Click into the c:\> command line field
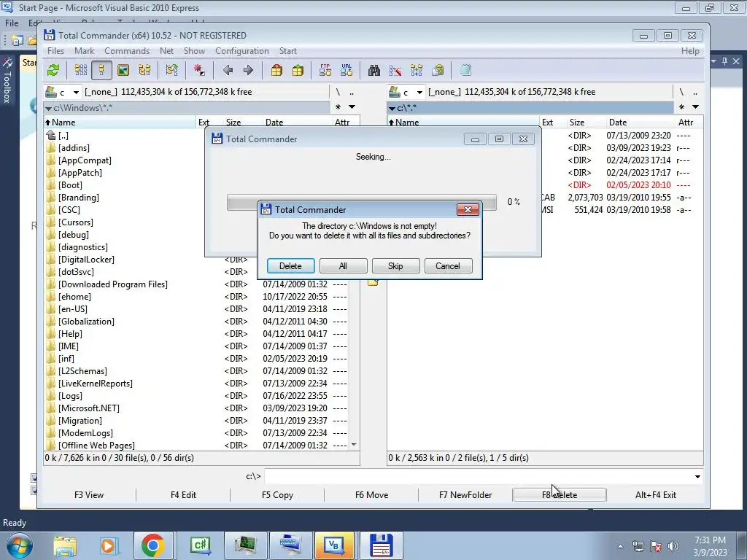The image size is (747, 560). pyautogui.click(x=479, y=476)
